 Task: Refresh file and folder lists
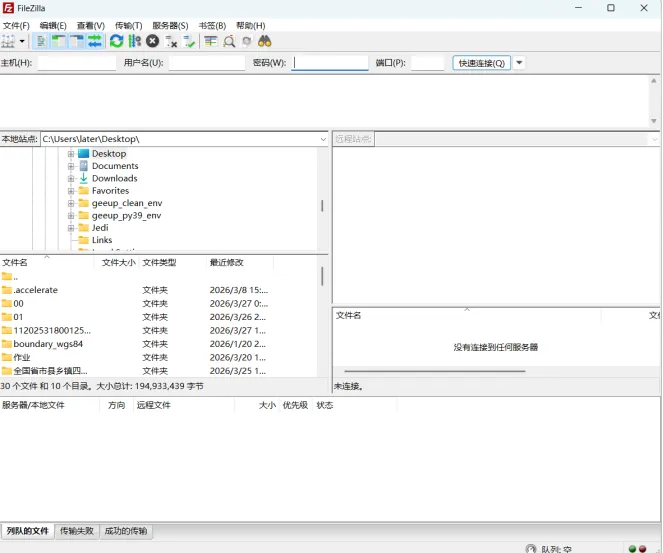[116, 41]
